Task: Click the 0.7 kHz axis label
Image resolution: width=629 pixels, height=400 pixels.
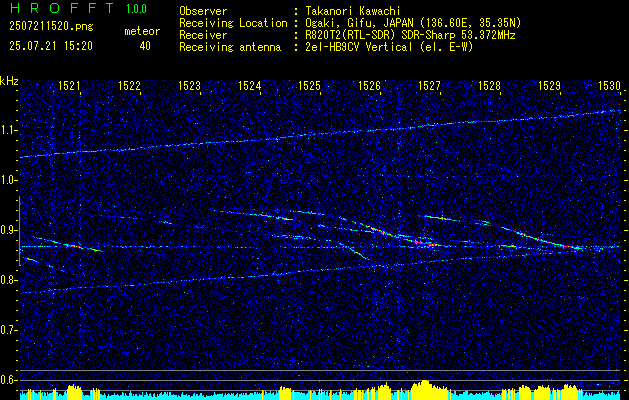Action: [9, 330]
